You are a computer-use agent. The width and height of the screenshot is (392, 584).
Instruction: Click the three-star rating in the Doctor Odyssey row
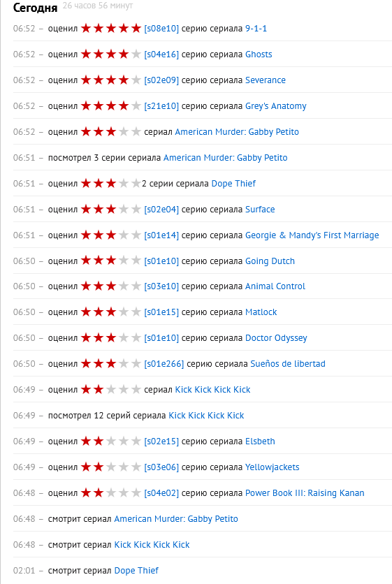click(111, 338)
